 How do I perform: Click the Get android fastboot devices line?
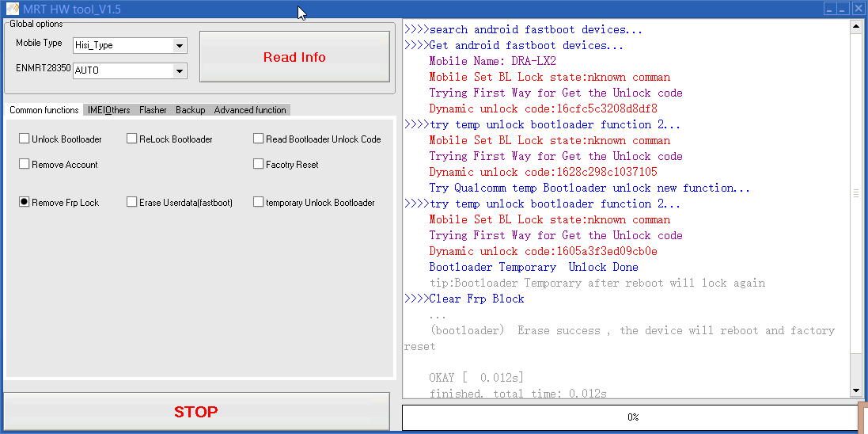point(514,45)
